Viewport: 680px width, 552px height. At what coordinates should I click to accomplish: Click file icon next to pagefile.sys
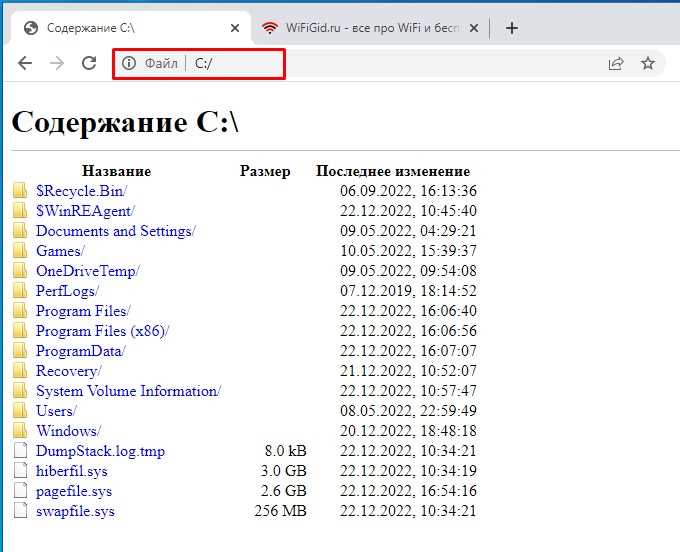(x=20, y=490)
